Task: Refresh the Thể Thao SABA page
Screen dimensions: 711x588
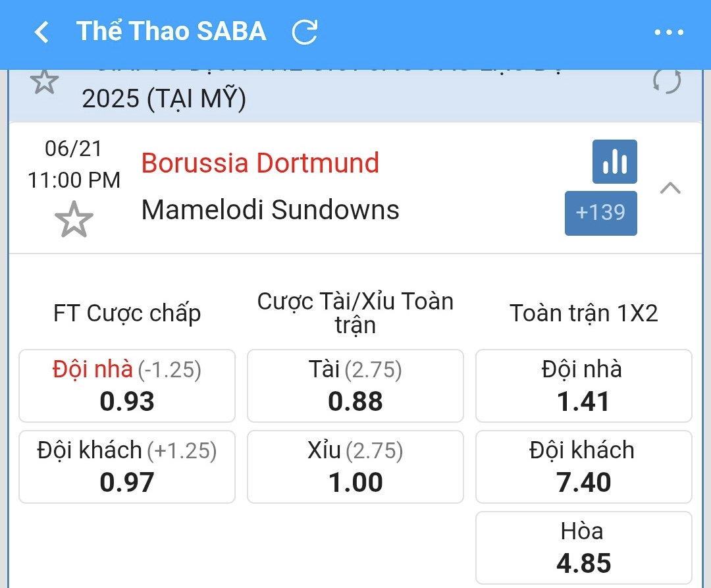Action: click(304, 32)
